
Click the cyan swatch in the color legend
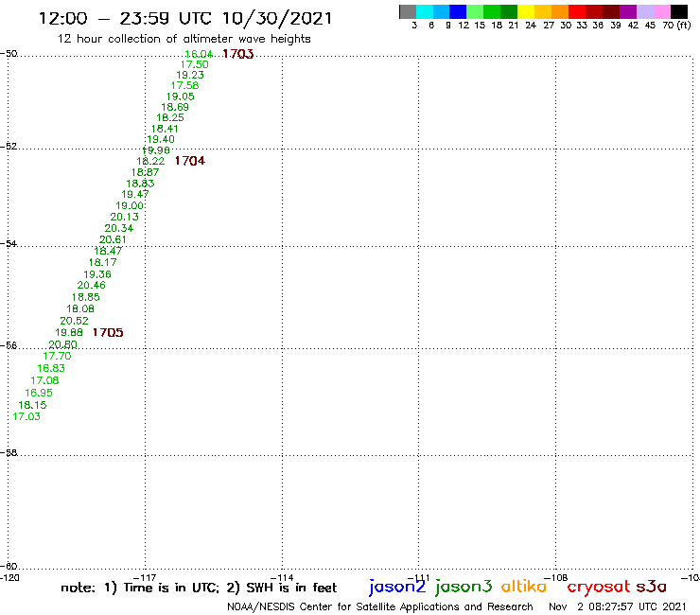point(425,11)
